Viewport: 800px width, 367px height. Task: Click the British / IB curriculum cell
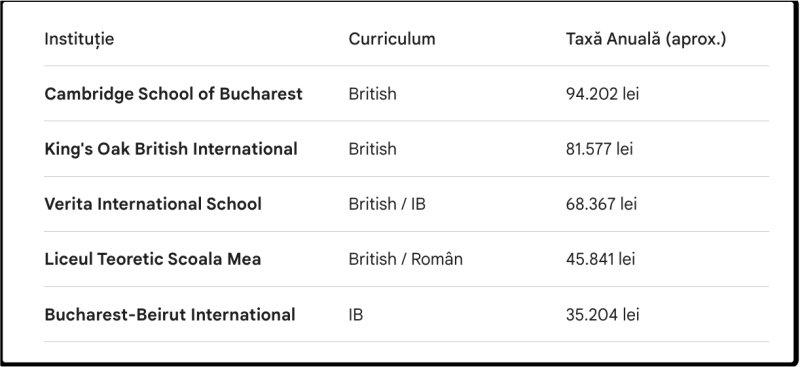coord(387,204)
